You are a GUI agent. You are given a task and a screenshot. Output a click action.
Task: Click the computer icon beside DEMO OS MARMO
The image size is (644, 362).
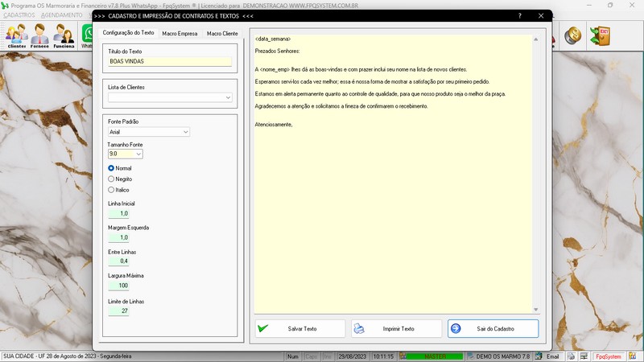[470, 356]
